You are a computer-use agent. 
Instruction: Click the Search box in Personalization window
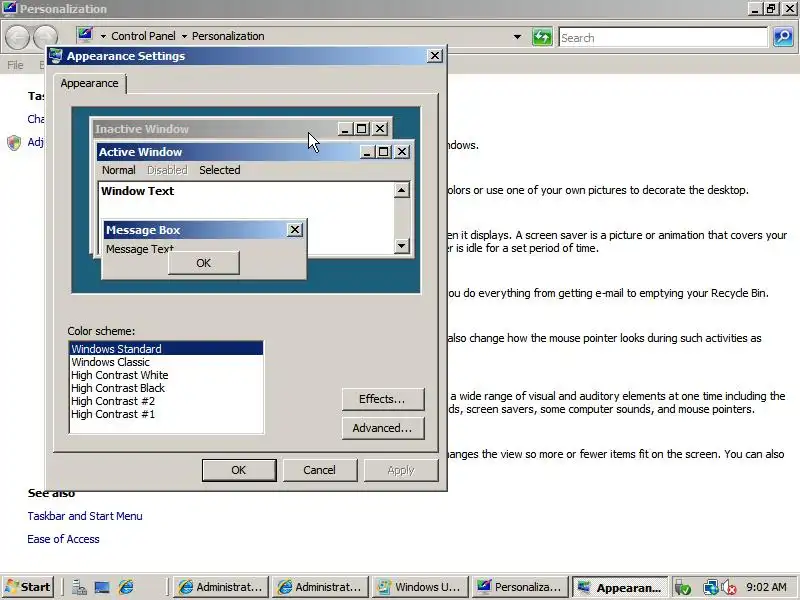663,37
